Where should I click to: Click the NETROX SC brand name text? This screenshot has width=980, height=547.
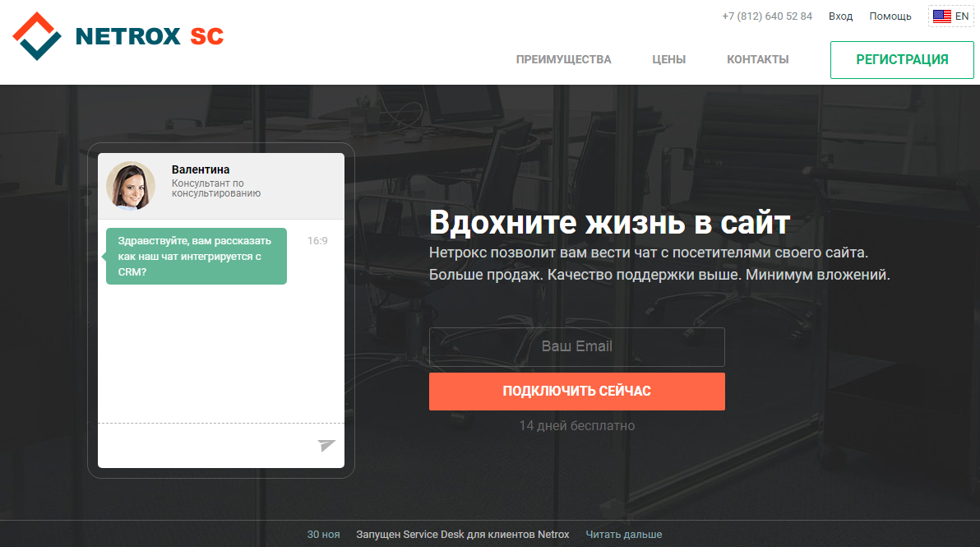150,36
